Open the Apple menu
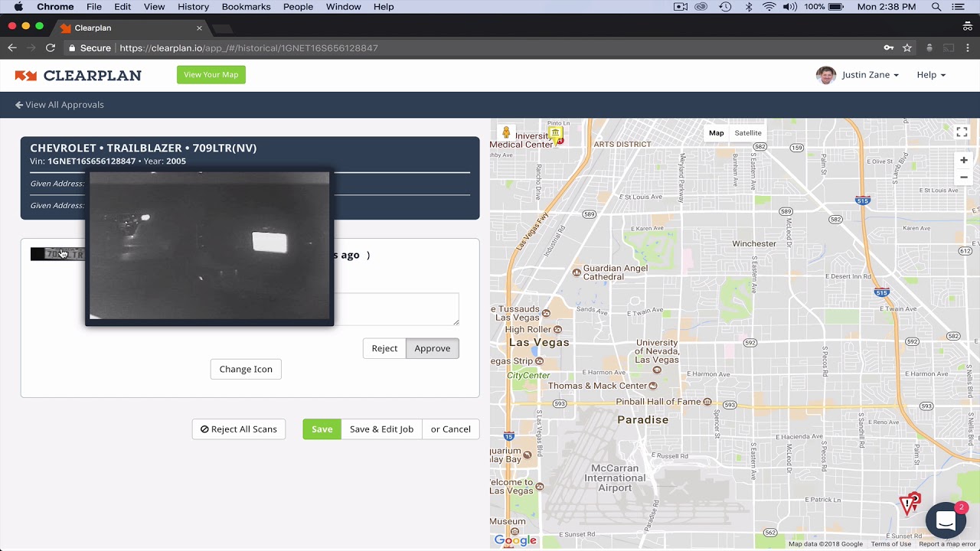 18,7
